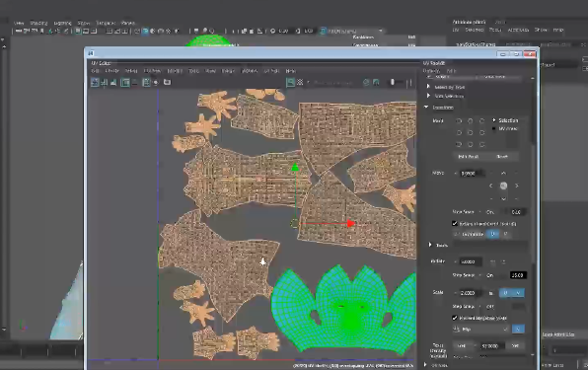
Task: Click the Move up arrow in UV Toolkit
Action: point(503,173)
